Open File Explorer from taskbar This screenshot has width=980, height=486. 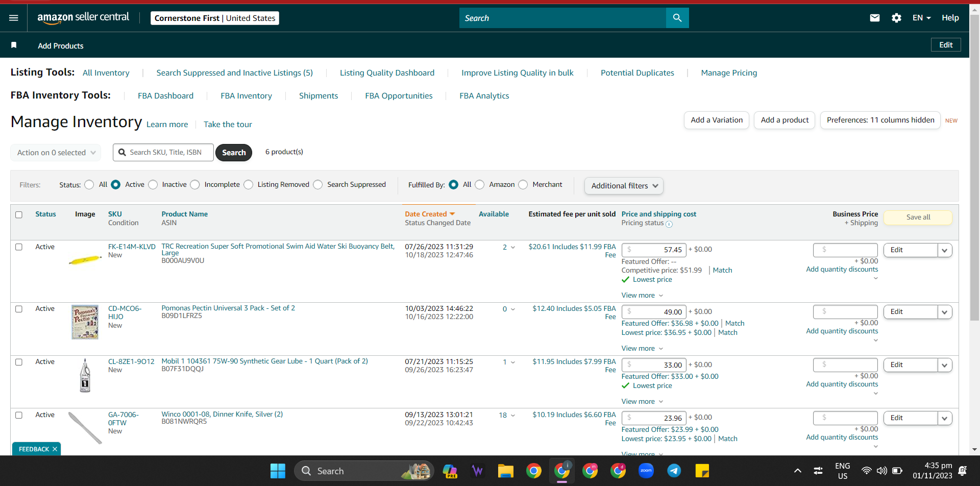506,471
